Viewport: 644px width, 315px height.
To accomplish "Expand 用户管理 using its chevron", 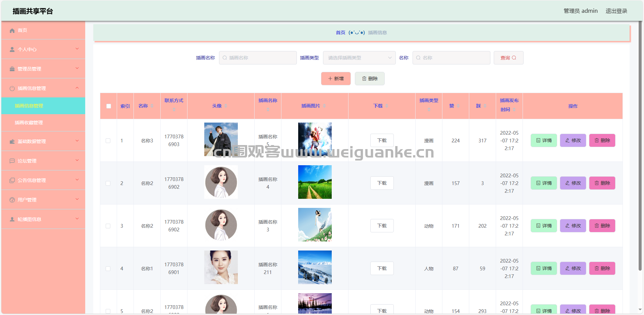I will coord(77,199).
